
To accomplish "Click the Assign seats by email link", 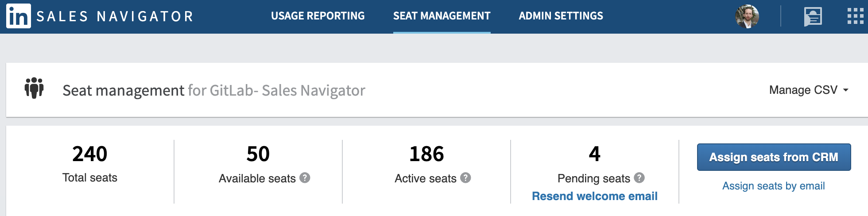I will click(x=774, y=186).
